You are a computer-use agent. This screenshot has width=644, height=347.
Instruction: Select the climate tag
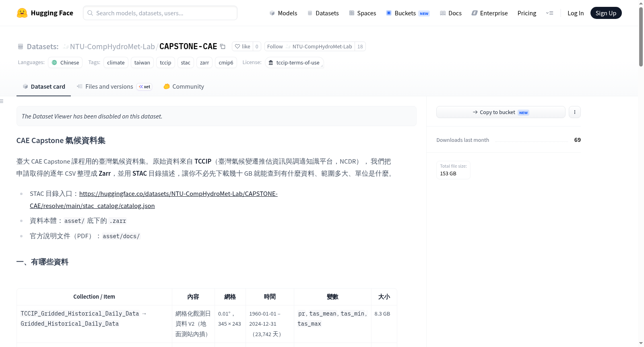point(116,62)
